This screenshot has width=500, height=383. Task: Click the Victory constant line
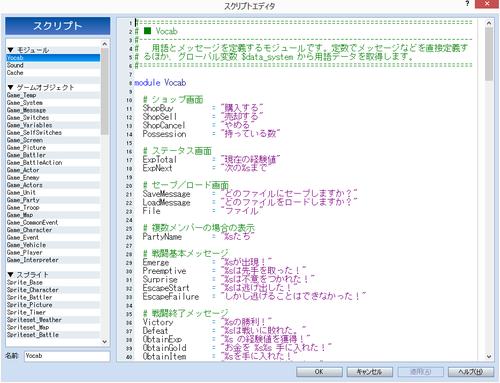point(207,322)
